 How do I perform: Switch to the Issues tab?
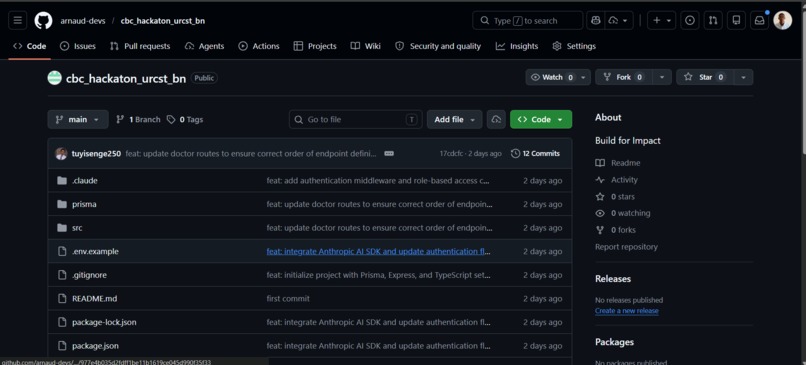click(78, 46)
